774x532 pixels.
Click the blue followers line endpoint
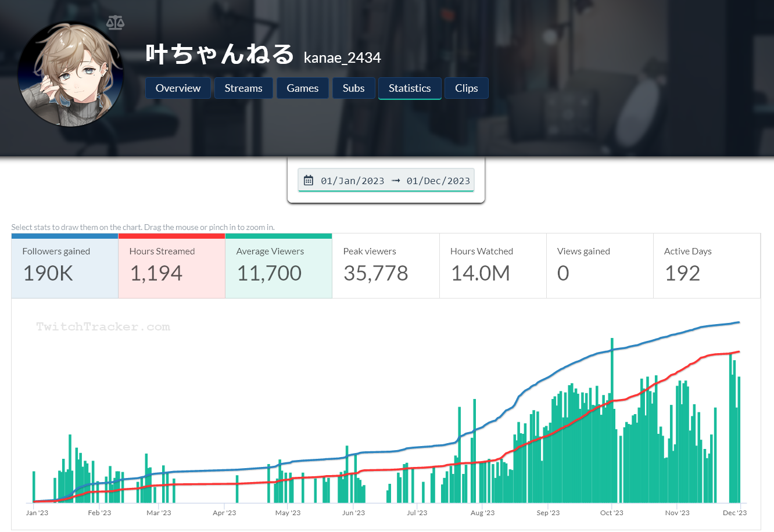click(739, 322)
